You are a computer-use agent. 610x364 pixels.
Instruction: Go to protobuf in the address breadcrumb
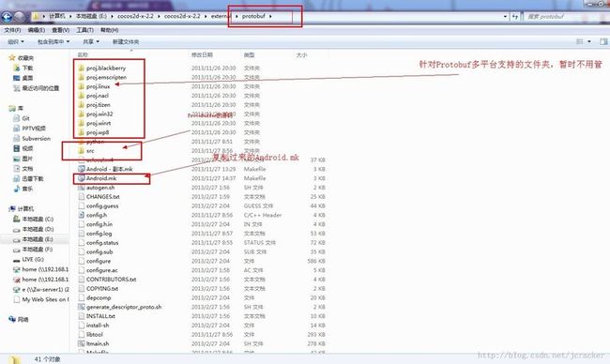coord(253,16)
